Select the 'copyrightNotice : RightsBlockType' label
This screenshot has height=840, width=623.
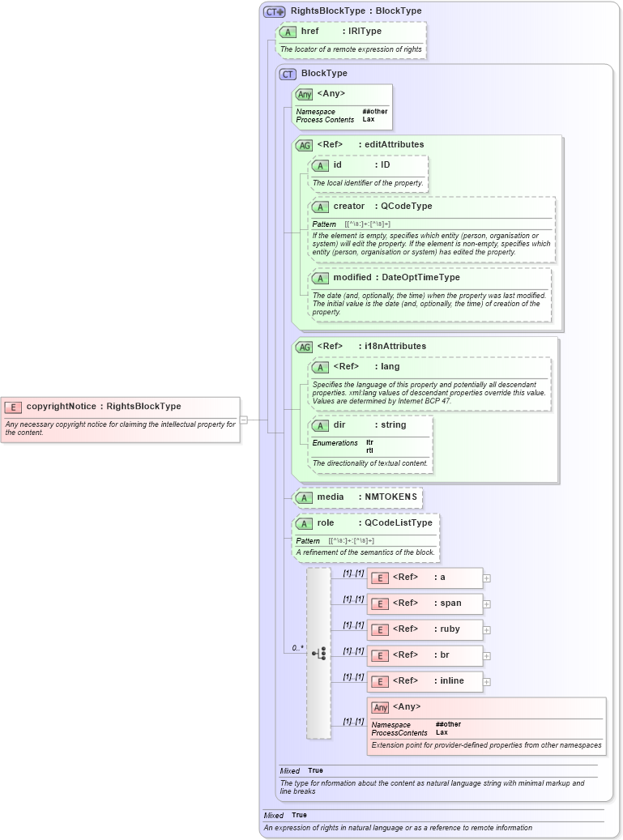pyautogui.click(x=104, y=406)
